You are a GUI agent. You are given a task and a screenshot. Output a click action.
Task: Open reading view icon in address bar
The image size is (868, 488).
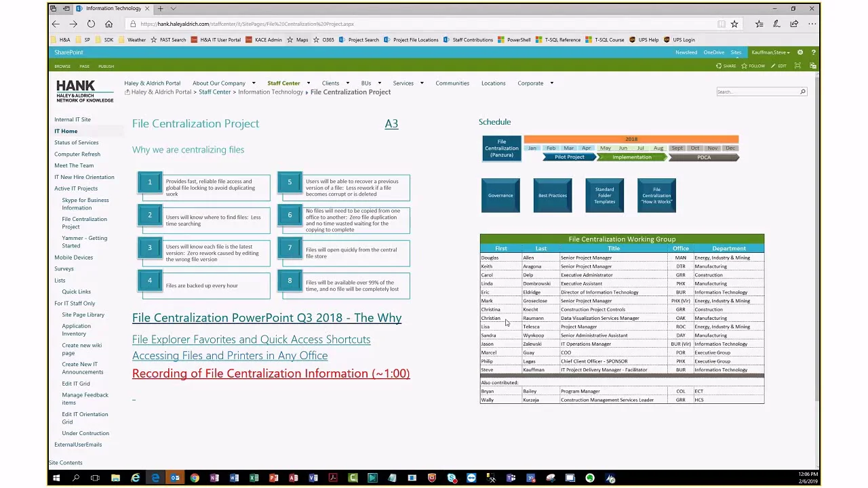722,24
